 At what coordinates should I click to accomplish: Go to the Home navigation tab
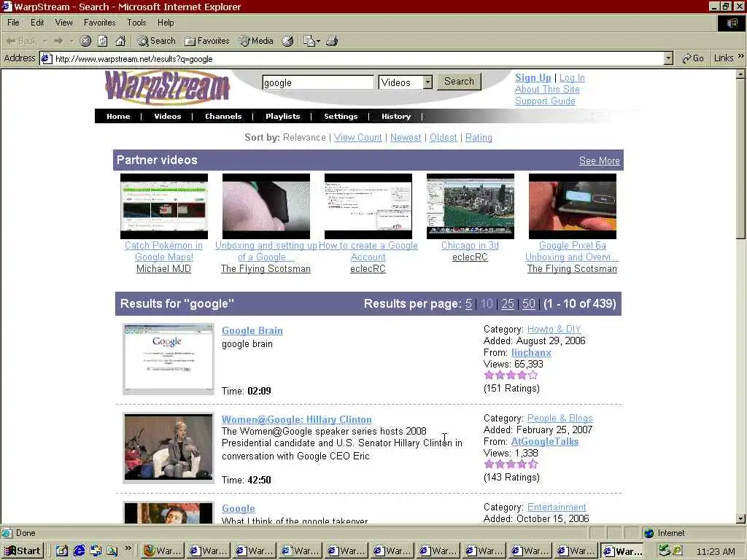(x=118, y=116)
